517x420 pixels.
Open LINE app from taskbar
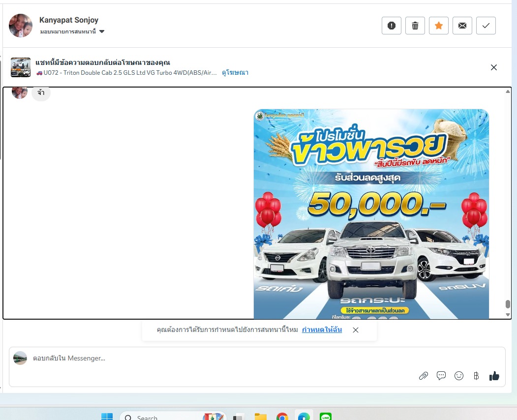click(326, 417)
